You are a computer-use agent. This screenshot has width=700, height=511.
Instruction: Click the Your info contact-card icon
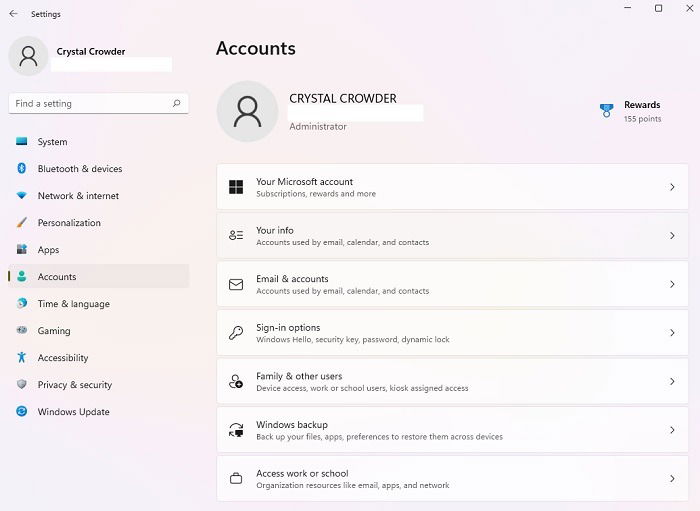pyautogui.click(x=236, y=235)
